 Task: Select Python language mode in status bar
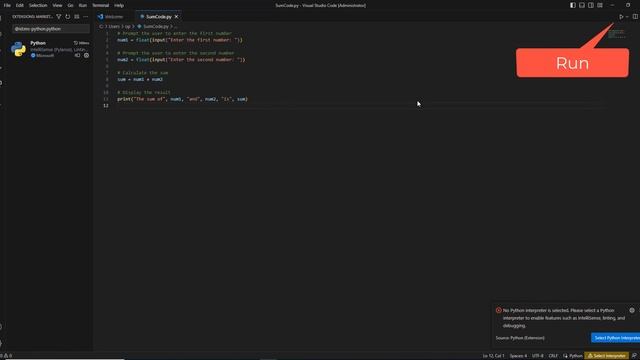point(576,356)
